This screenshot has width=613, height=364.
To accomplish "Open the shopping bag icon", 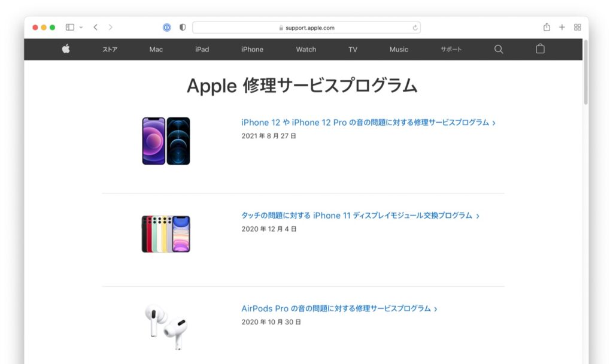I will tap(541, 49).
